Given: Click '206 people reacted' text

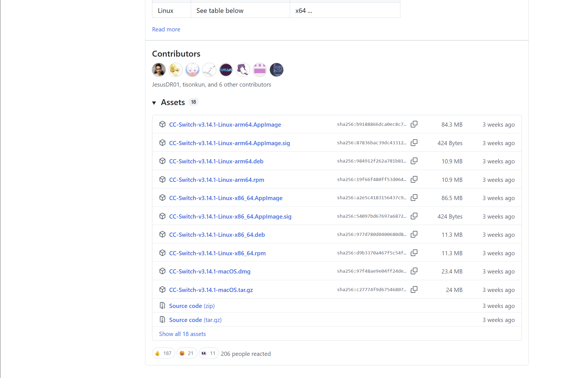Looking at the screenshot, I should click(x=246, y=354).
